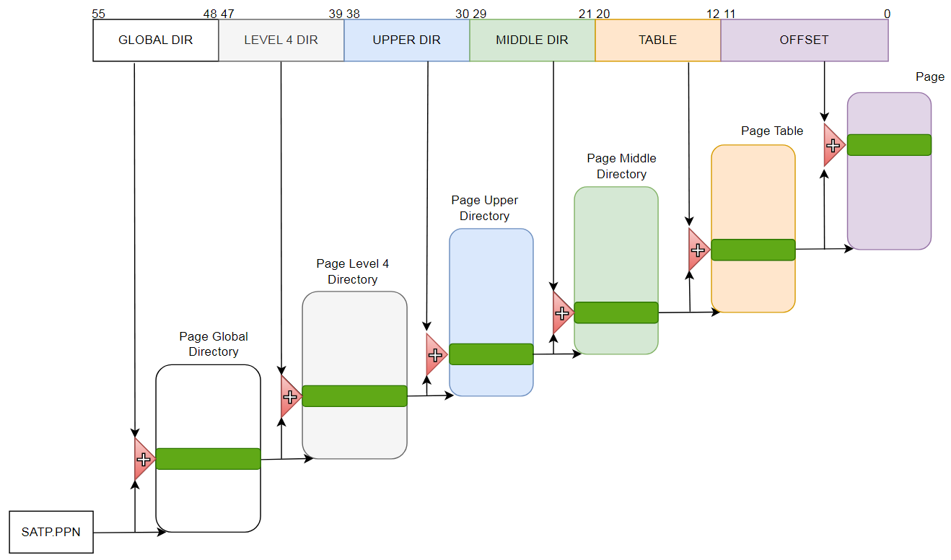Image resolution: width=951 pixels, height=560 pixels.
Task: Click the 'Page' label above the purple box
Action: 930,77
